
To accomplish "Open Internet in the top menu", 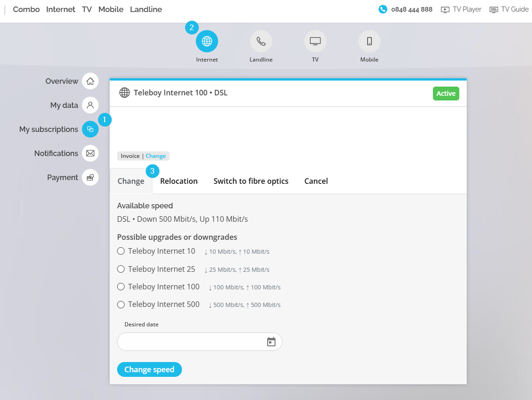I will pos(61,10).
